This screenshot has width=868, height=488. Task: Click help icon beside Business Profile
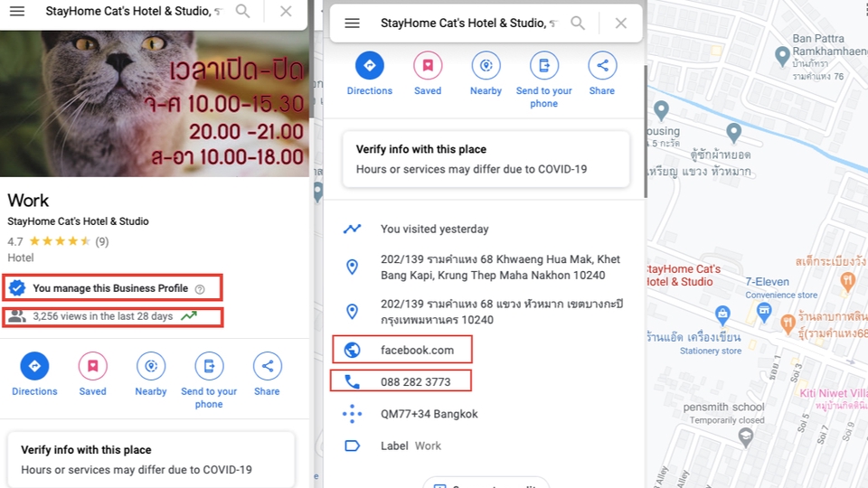pyautogui.click(x=201, y=289)
